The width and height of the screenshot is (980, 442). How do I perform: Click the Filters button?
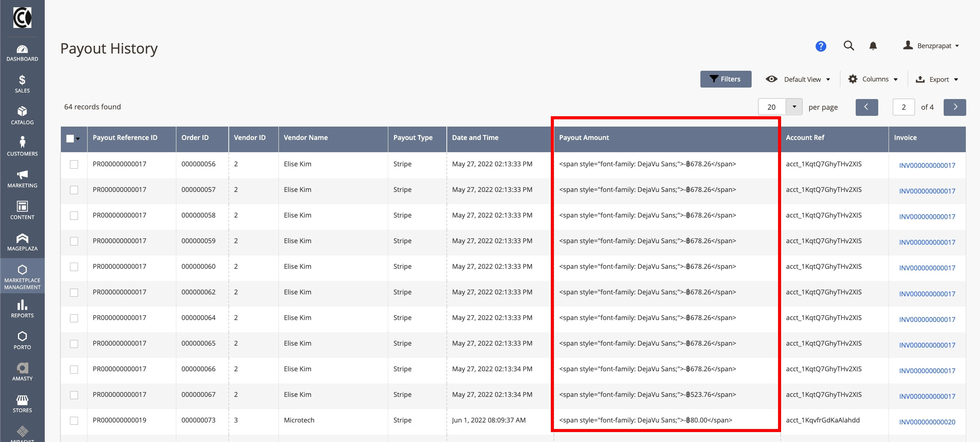(726, 79)
